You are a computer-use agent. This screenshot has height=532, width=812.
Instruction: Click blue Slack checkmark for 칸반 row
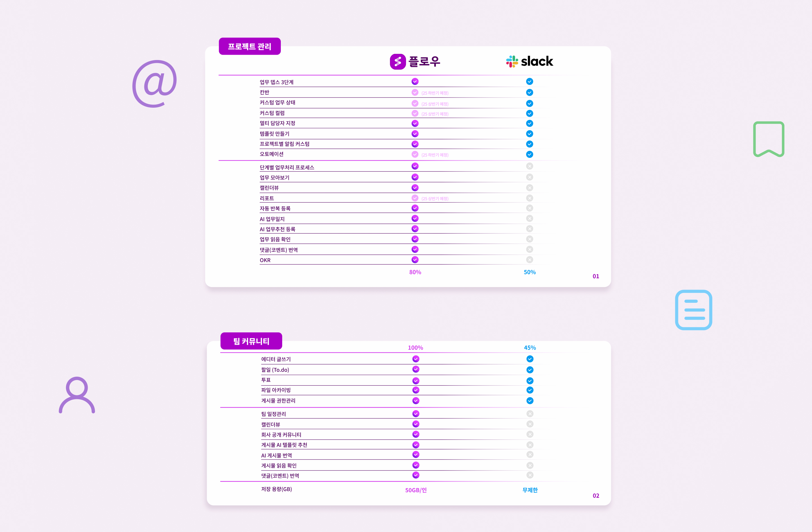(x=529, y=92)
